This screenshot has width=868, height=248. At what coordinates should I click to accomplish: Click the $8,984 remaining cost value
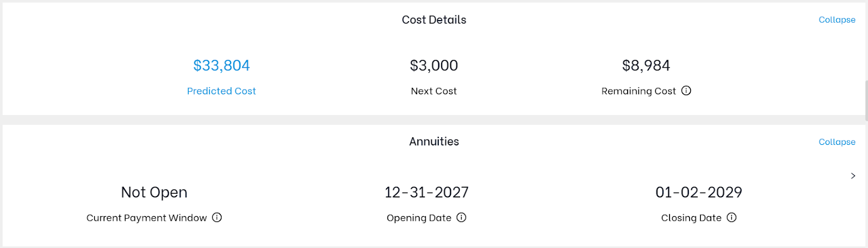(646, 66)
